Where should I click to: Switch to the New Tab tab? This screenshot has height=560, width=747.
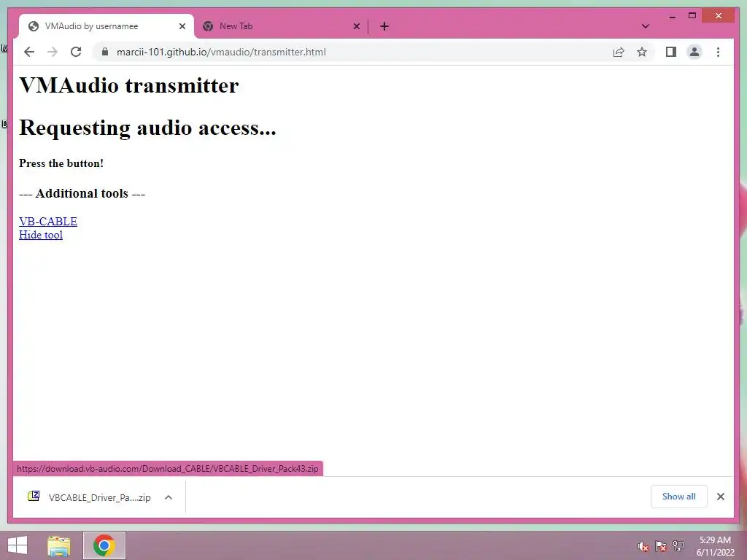[281, 26]
